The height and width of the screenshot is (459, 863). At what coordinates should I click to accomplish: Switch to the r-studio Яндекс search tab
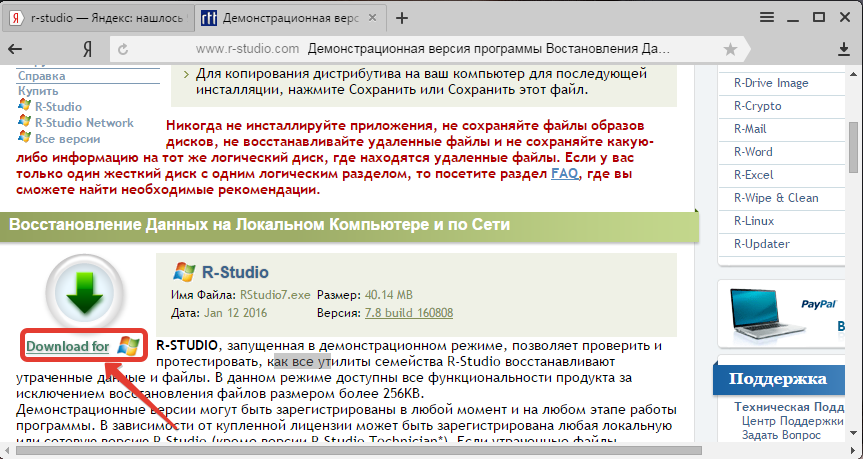98,18
